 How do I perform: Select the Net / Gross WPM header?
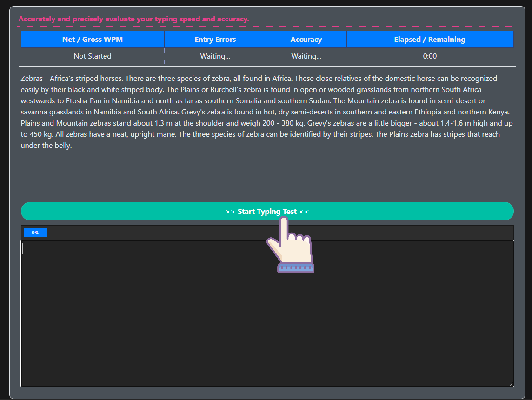point(92,40)
